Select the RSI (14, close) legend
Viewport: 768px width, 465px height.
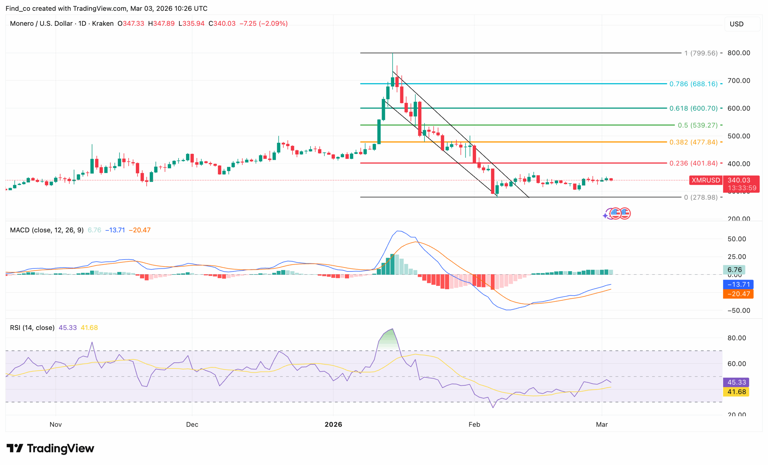[32, 327]
